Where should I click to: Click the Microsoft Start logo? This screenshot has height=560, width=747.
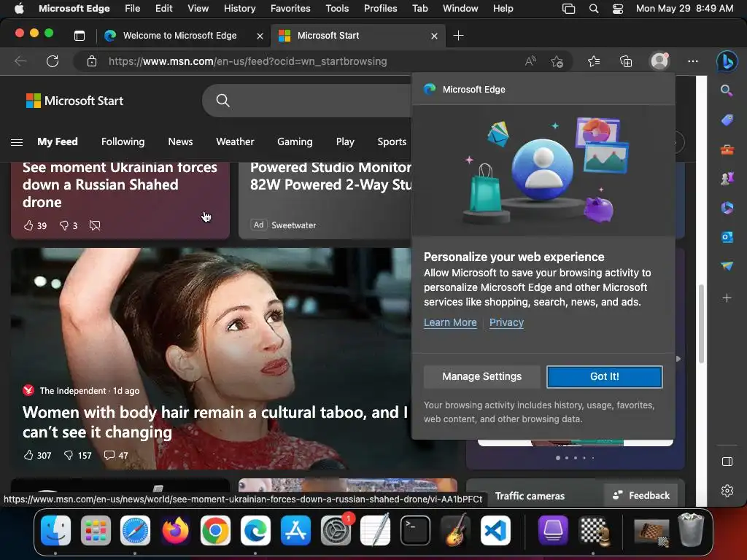(74, 101)
